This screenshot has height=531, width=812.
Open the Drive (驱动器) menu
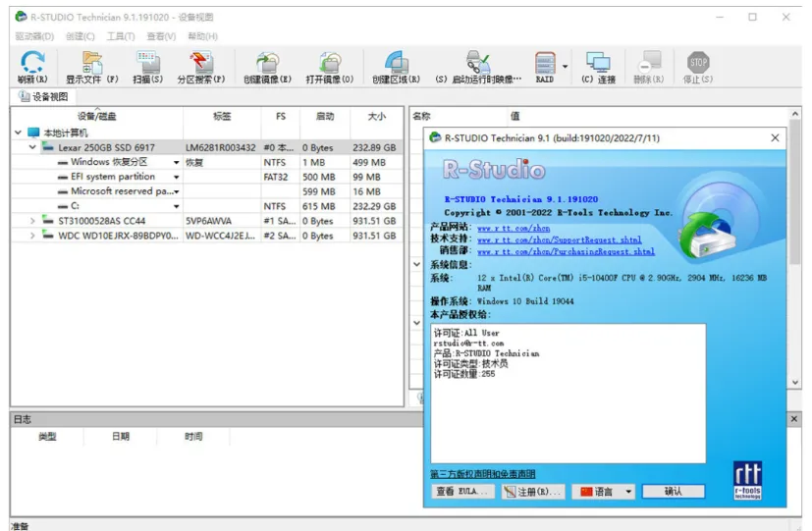pos(34,36)
